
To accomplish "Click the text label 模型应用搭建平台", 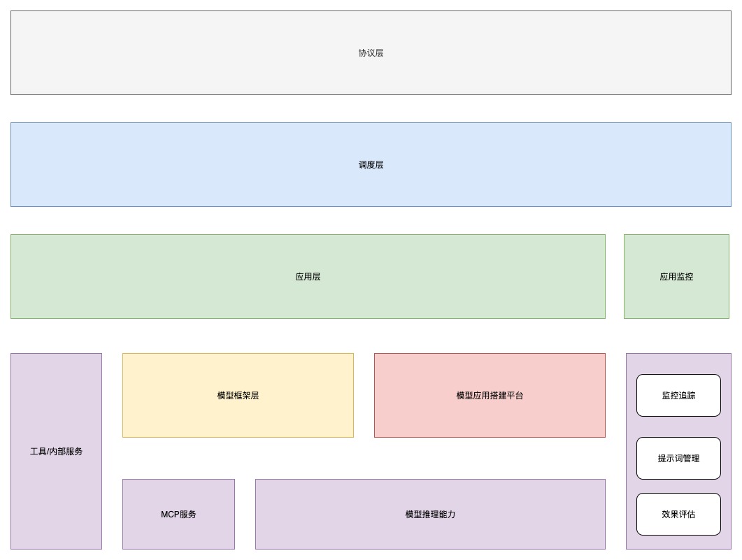I will click(x=490, y=396).
